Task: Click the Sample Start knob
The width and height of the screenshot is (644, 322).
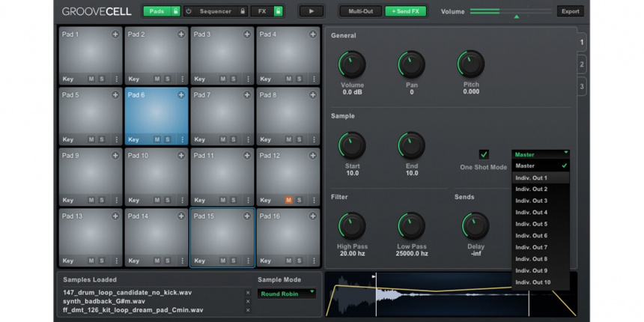Action: coord(352,145)
